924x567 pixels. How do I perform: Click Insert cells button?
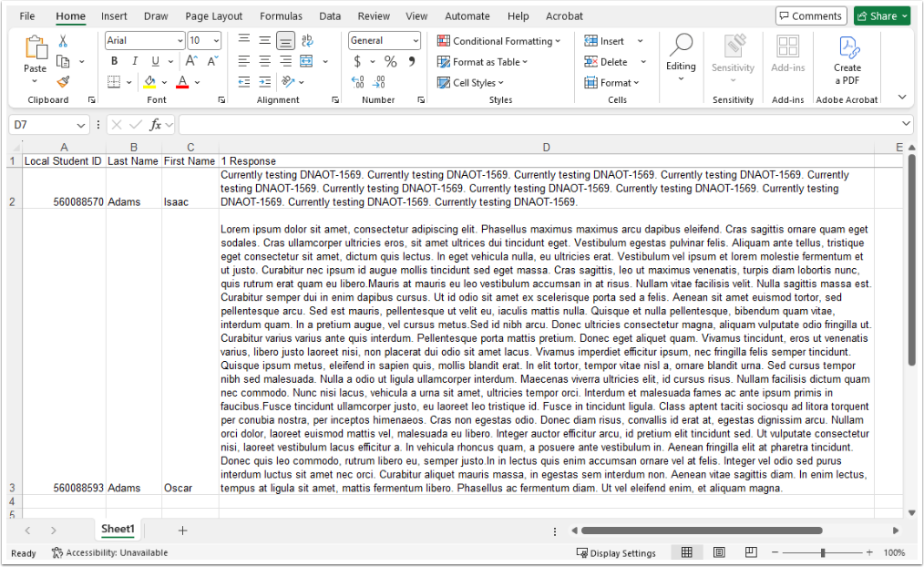coord(604,41)
